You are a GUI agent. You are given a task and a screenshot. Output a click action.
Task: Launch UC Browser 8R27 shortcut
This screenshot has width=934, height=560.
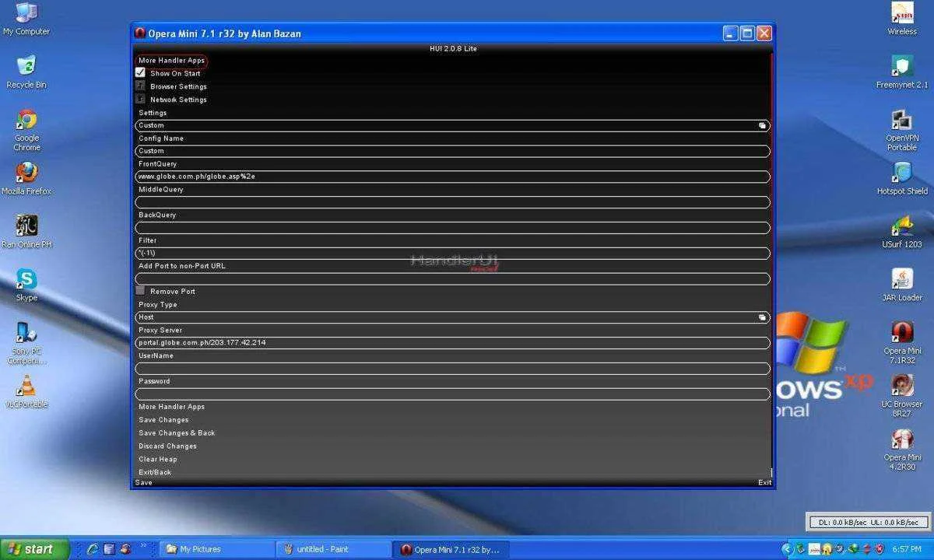pos(902,396)
